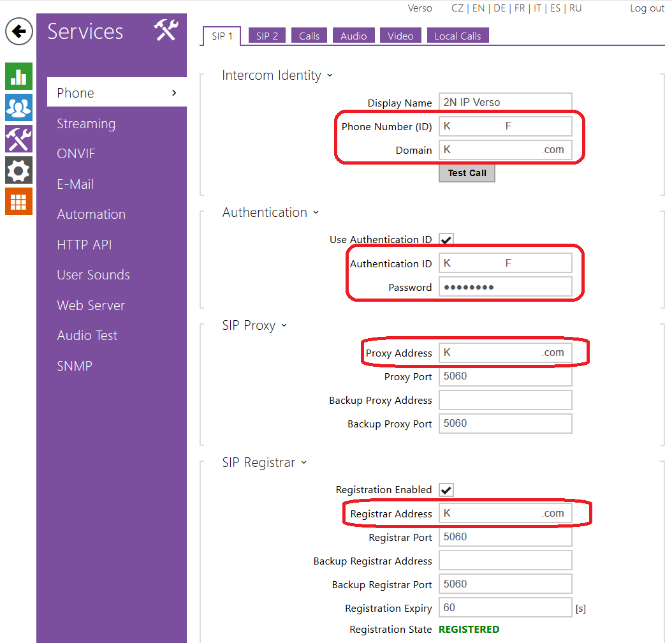The image size is (672, 643).
Task: Switch language to DE
Action: [x=499, y=8]
